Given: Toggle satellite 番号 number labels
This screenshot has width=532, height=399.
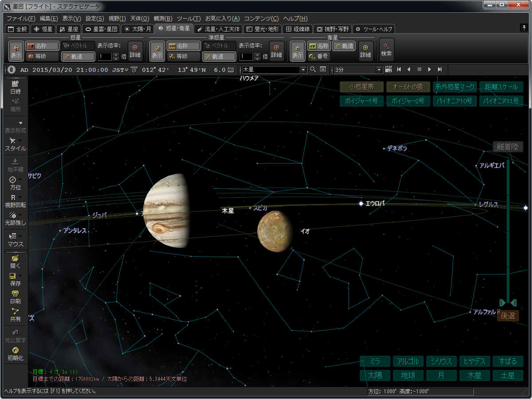Looking at the screenshot, I should coord(318,56).
